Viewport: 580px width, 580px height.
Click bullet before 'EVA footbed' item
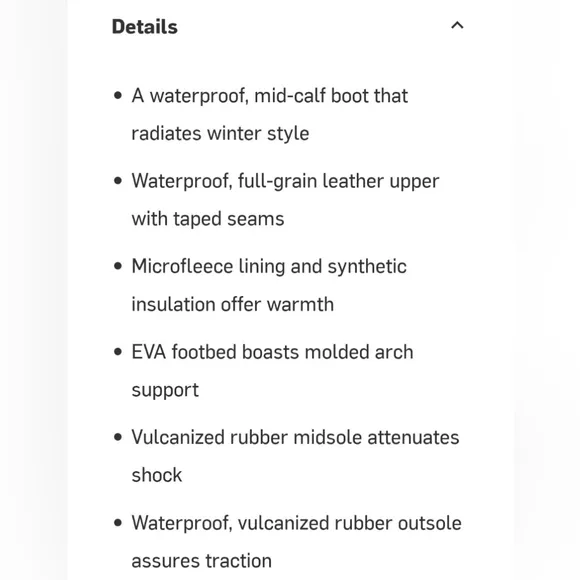click(x=118, y=352)
